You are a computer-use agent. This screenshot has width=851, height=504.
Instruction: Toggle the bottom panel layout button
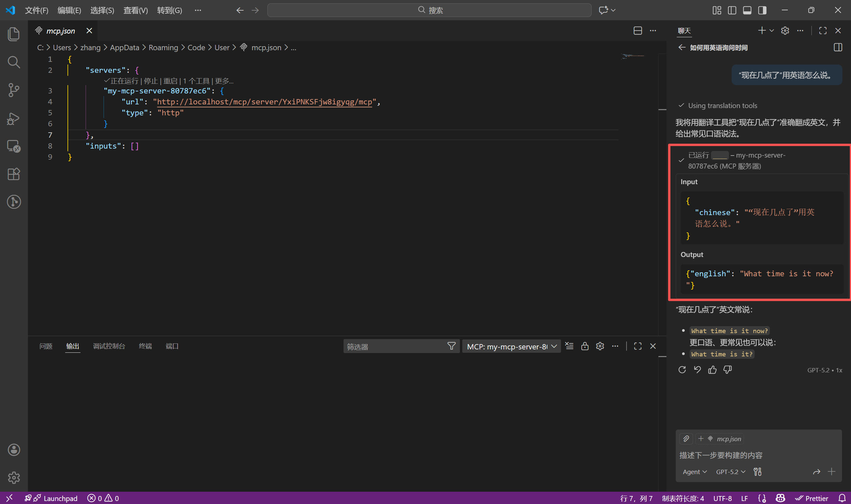747,10
